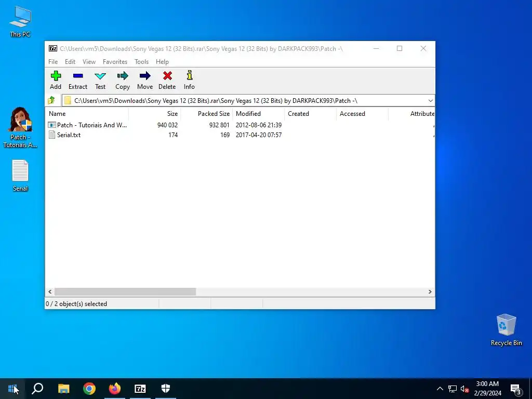
Task: Close the 7-Zip window
Action: coord(423,48)
